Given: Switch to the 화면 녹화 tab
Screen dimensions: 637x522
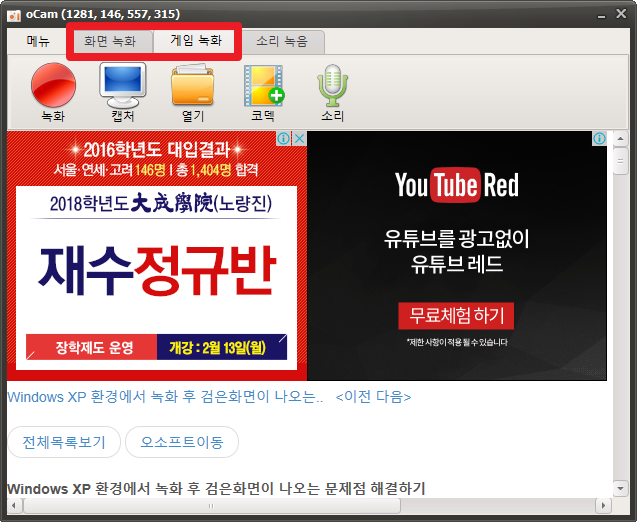Looking at the screenshot, I should (110, 41).
